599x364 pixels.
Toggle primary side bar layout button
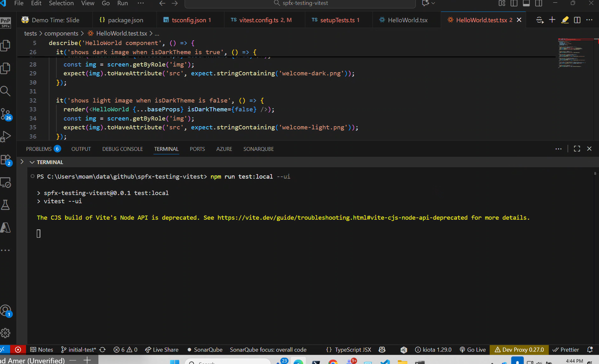pyautogui.click(x=514, y=3)
